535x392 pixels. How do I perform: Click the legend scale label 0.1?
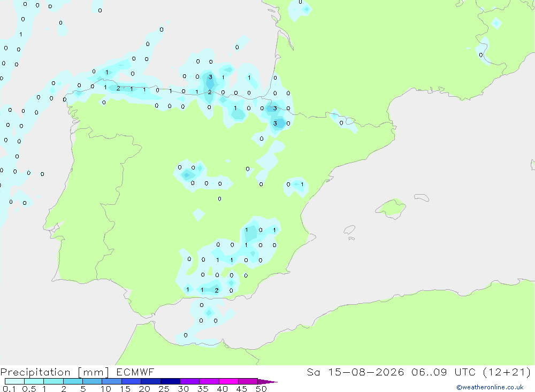click(x=9, y=389)
